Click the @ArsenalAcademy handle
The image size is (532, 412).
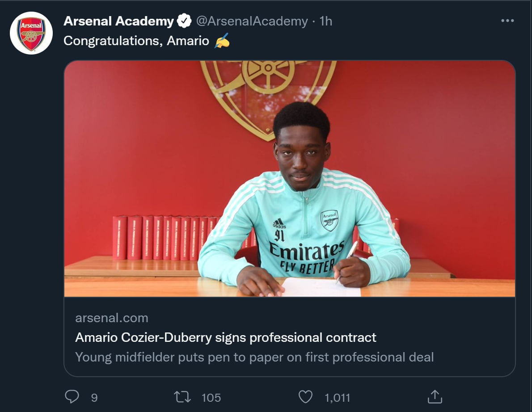click(252, 21)
